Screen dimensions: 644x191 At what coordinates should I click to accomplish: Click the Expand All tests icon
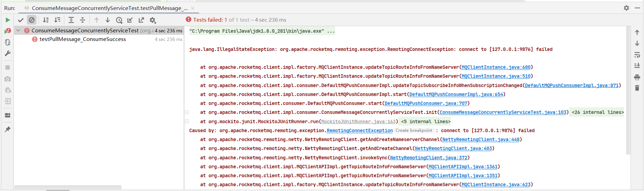coord(71,20)
